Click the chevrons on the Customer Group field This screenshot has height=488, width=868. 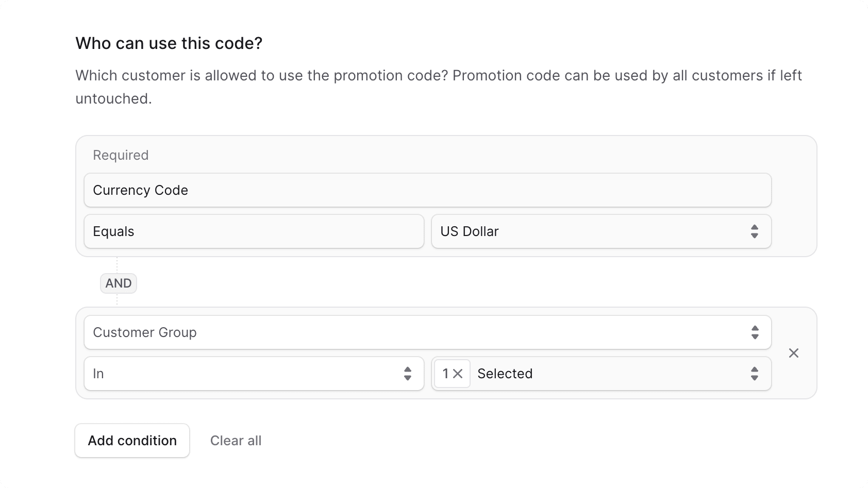tap(754, 332)
